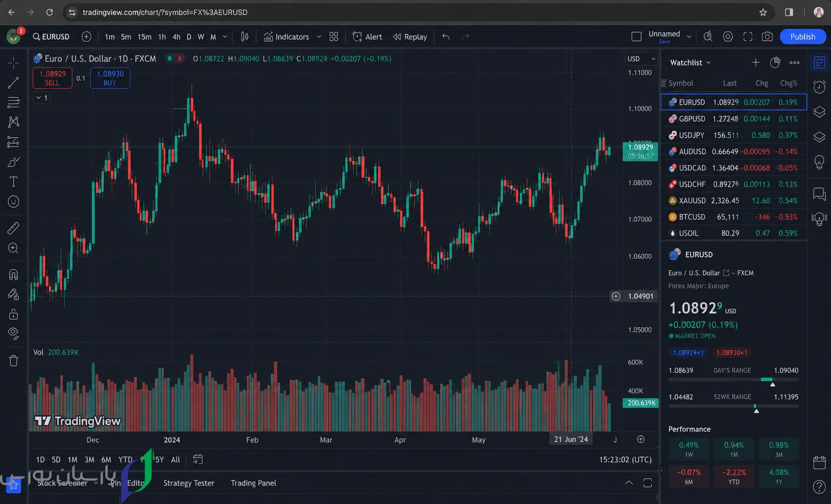Bookmark this page with the star

pos(763,12)
